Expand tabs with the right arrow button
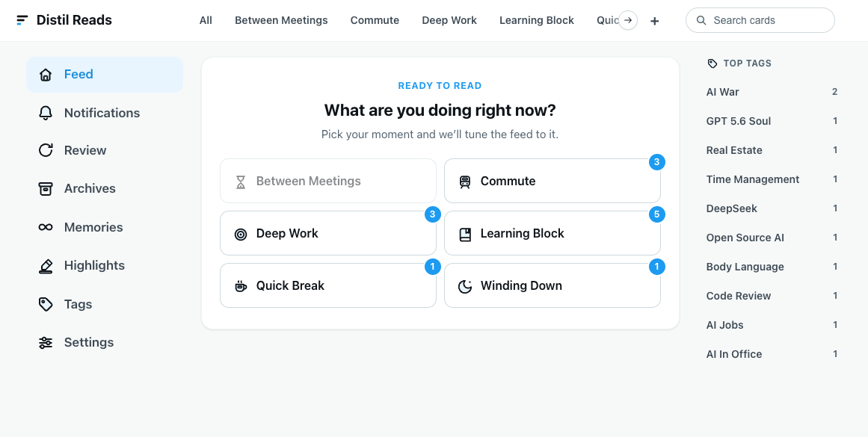The height and width of the screenshot is (437, 868). tap(628, 20)
